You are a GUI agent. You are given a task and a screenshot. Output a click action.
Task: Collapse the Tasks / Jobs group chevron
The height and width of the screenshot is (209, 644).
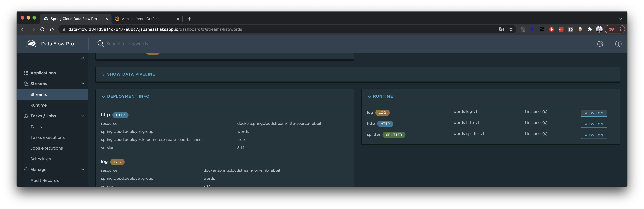coord(83,116)
